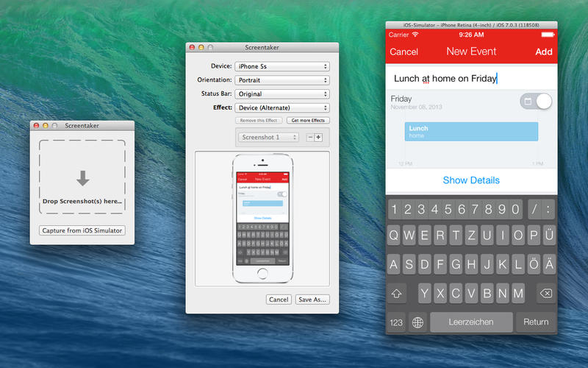Screen dimensions: 588x368
Task: Tap the Z key on the keyboard
Action: [x=471, y=236]
